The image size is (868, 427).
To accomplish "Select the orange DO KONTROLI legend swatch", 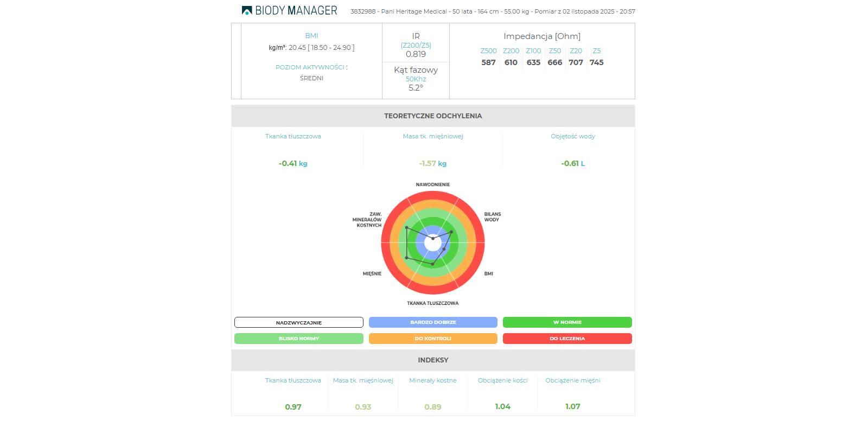I will (433, 339).
